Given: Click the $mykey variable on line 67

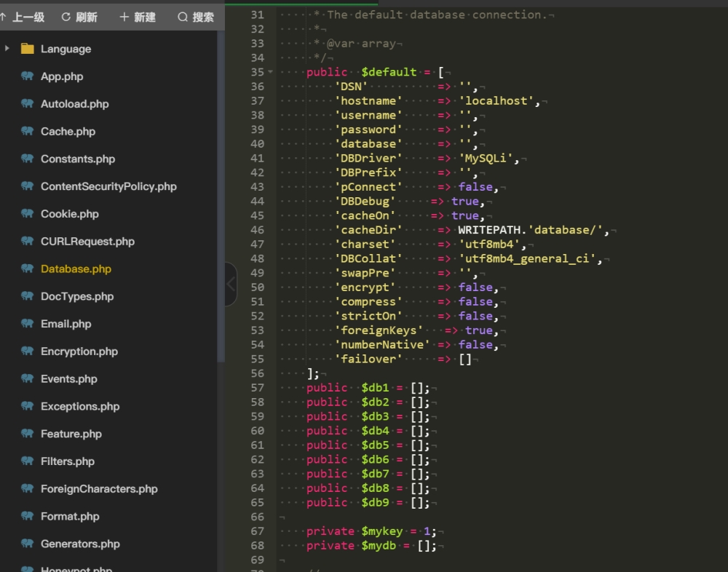Looking at the screenshot, I should 382,531.
